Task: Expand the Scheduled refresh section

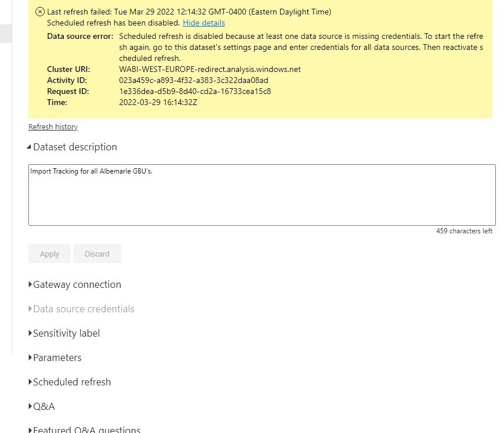Action: point(70,382)
